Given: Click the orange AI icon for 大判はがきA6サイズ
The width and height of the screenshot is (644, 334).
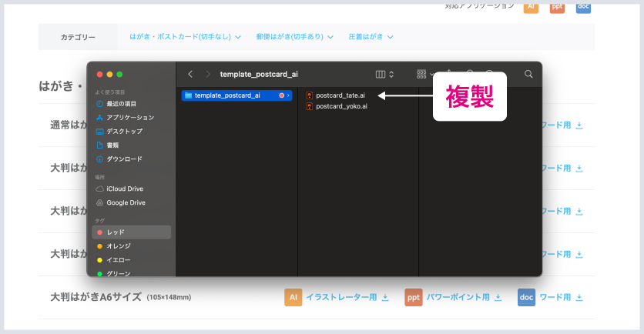Looking at the screenshot, I should click(x=293, y=298).
